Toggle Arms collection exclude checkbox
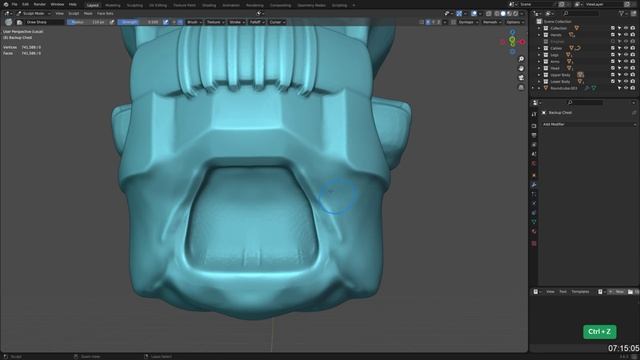The height and width of the screenshot is (360, 640). pos(613,62)
